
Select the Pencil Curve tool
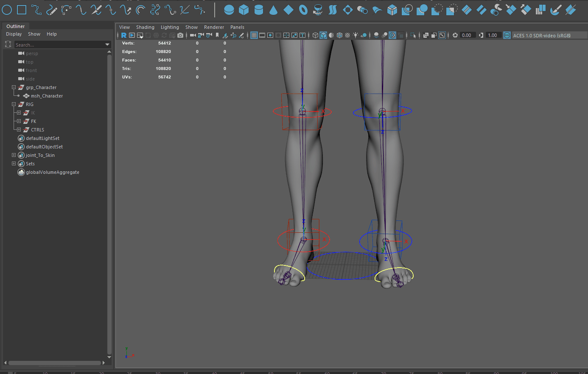(52, 9)
